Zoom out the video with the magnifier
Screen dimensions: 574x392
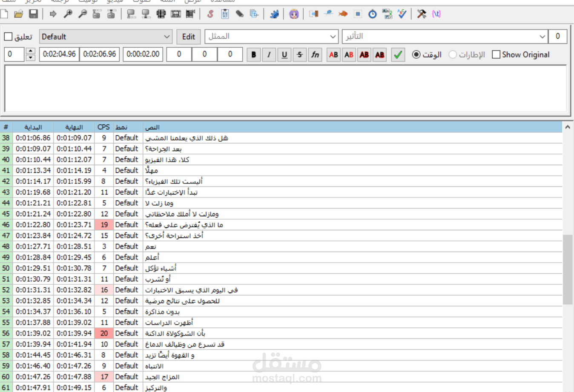coord(82,14)
